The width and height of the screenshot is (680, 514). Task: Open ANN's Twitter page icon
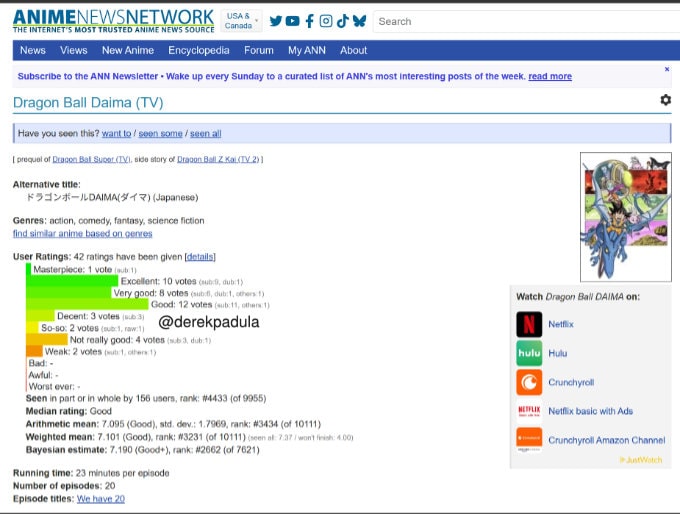pos(276,21)
